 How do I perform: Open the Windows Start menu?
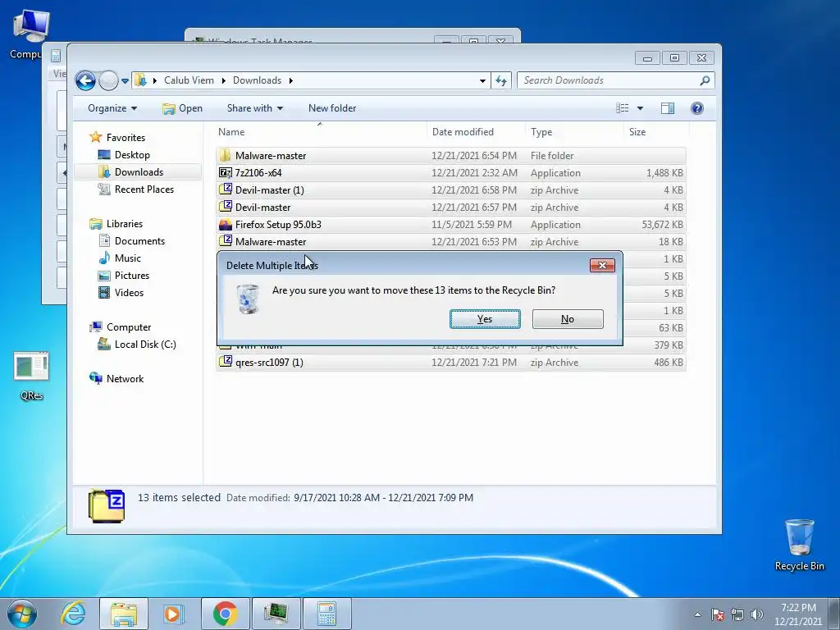click(x=22, y=614)
